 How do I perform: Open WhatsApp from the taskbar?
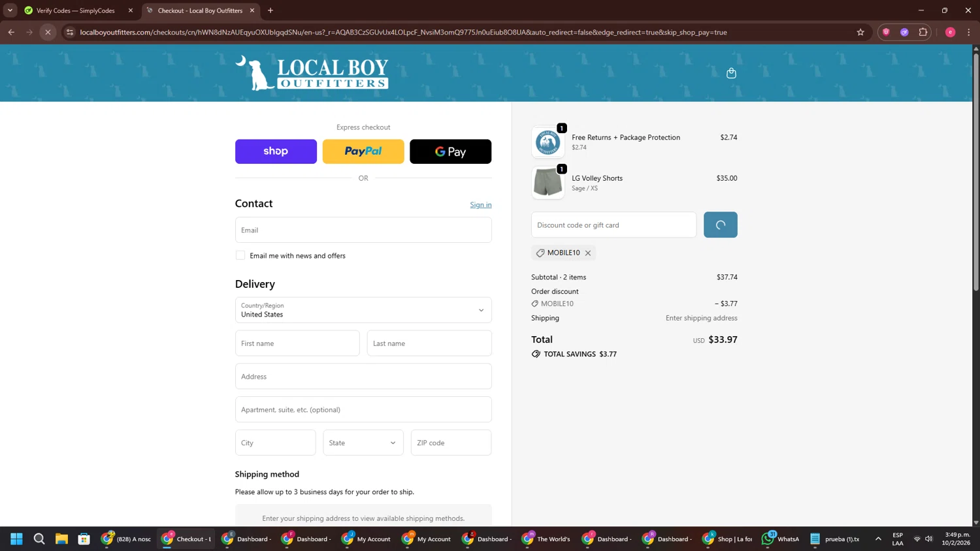pyautogui.click(x=781, y=539)
